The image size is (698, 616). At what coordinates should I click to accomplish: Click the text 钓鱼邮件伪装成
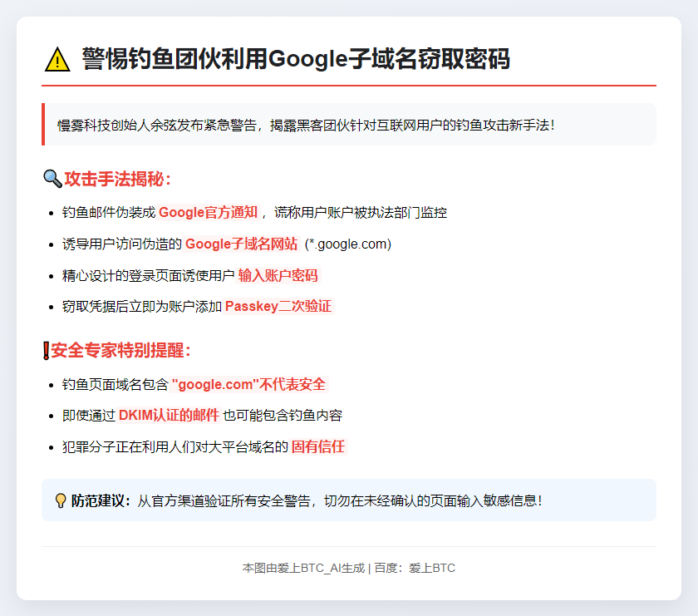(x=109, y=213)
